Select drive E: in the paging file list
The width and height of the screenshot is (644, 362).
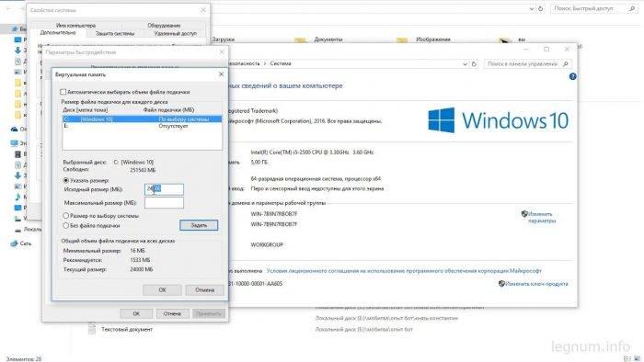click(142, 126)
